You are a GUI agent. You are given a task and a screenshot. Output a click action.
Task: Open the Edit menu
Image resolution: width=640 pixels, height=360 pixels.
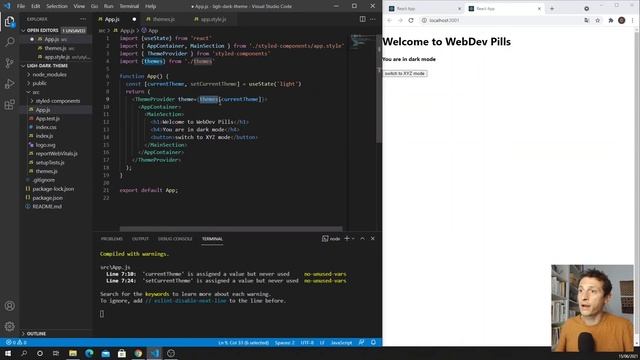(36, 6)
